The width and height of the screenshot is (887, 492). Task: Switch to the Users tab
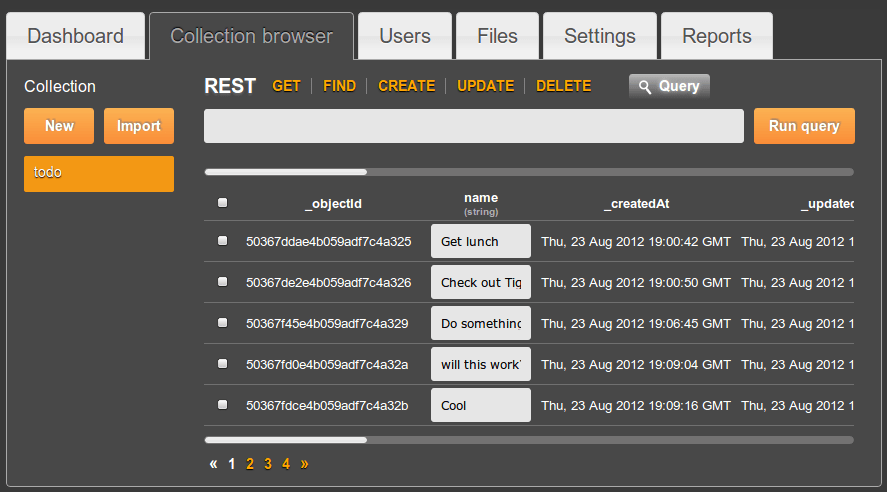coord(405,37)
